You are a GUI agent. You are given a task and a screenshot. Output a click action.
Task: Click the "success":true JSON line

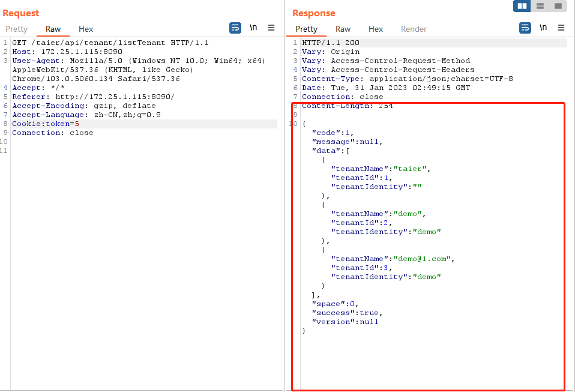tap(348, 313)
